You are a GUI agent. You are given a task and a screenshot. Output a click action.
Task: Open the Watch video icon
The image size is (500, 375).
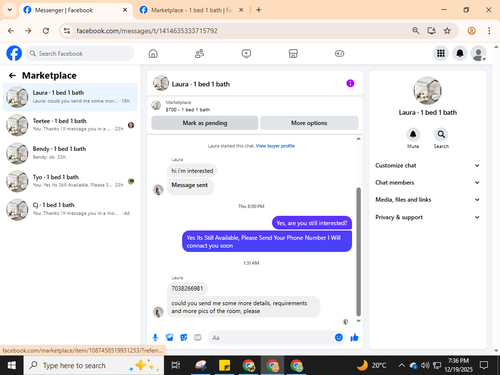click(246, 53)
